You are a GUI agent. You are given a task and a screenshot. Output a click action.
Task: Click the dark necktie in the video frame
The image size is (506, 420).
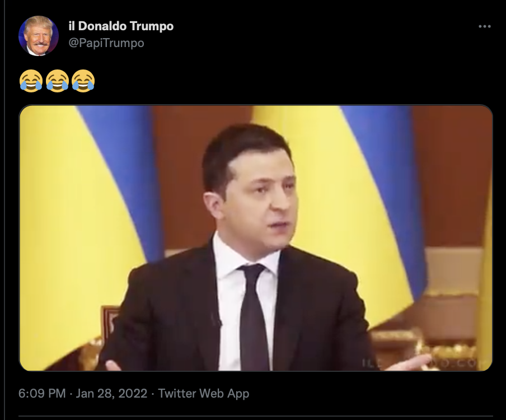(255, 318)
